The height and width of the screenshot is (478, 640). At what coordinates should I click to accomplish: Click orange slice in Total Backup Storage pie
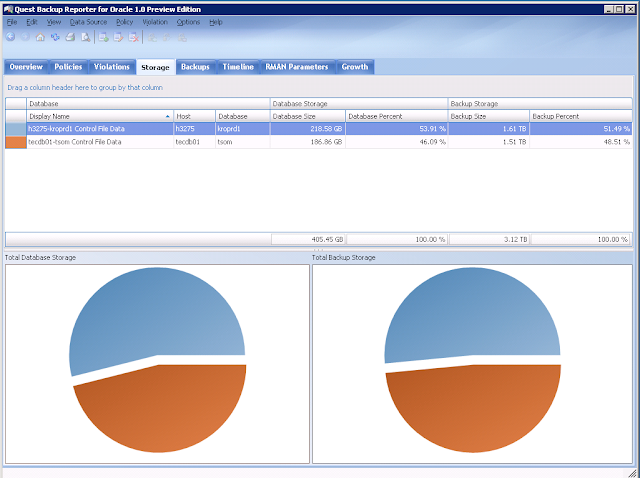[473, 408]
